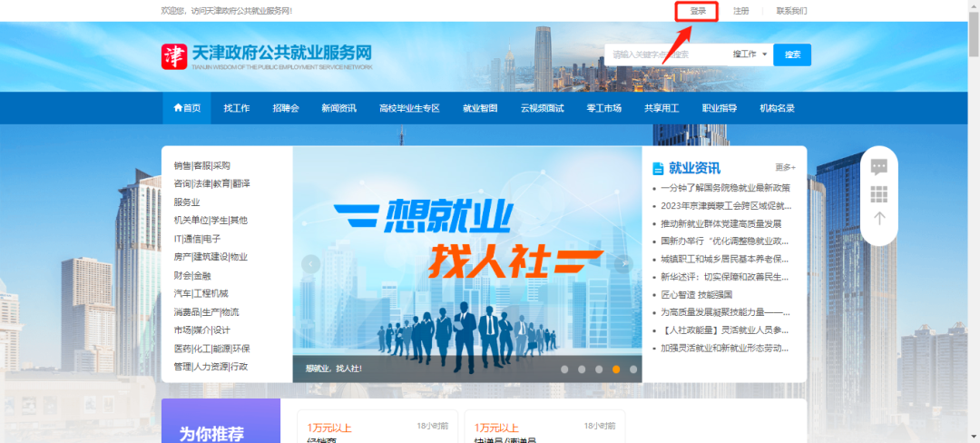Open 共享用工 navigation item
Screen dimensions: 980x443
point(661,108)
